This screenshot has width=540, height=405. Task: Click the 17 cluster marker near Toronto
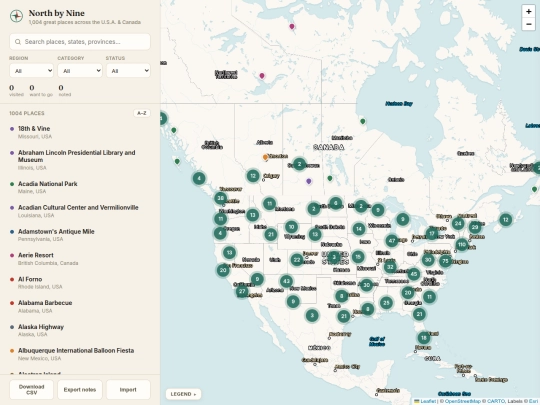click(x=432, y=233)
